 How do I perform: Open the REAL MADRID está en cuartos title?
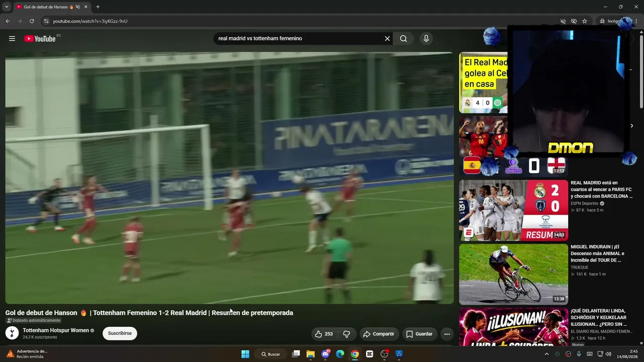[602, 190]
